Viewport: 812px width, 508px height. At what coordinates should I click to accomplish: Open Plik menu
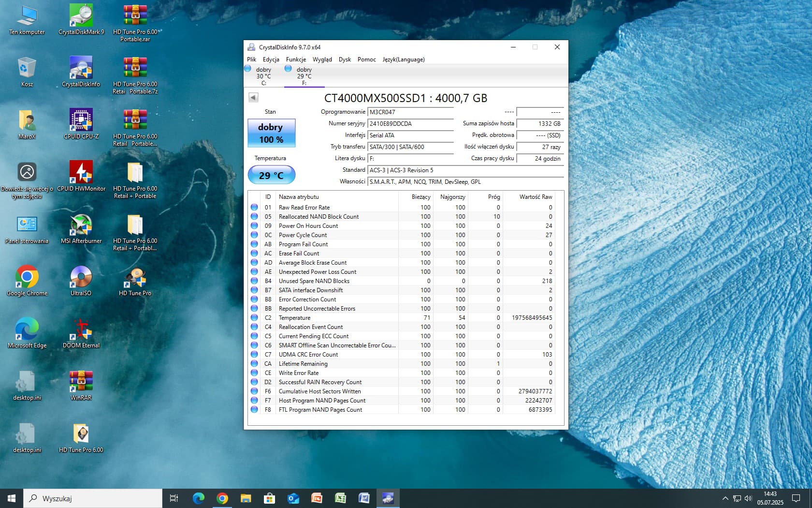point(251,60)
